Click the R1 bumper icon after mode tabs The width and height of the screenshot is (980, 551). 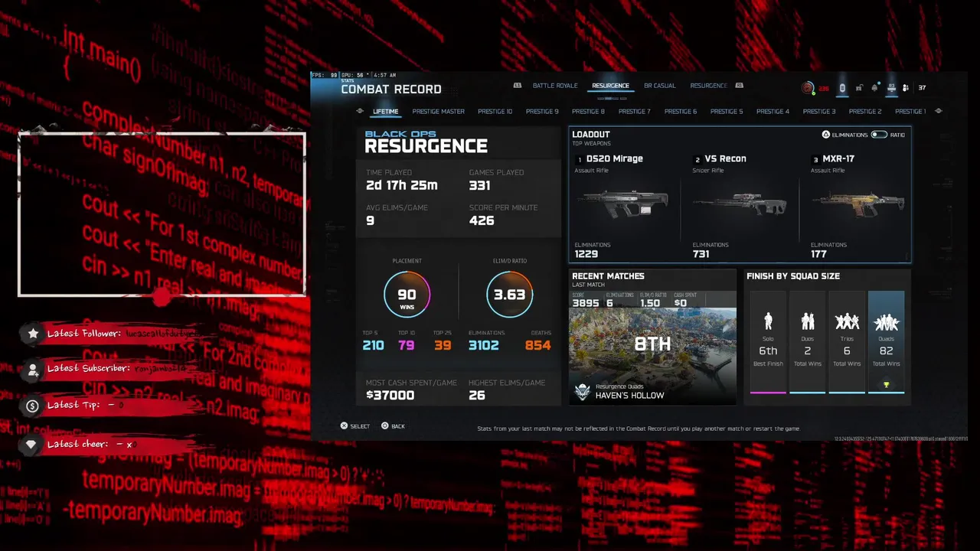[740, 86]
